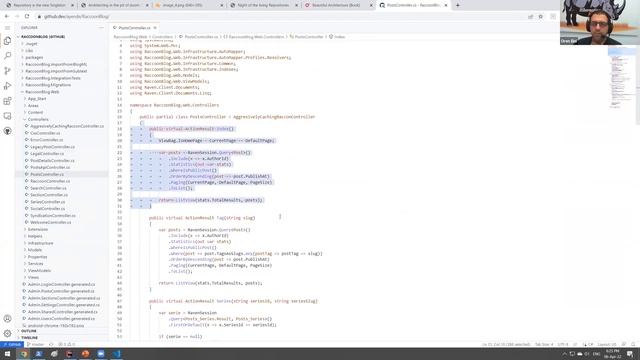
Task: Open VS Code from the taskbar
Action: 116,354
